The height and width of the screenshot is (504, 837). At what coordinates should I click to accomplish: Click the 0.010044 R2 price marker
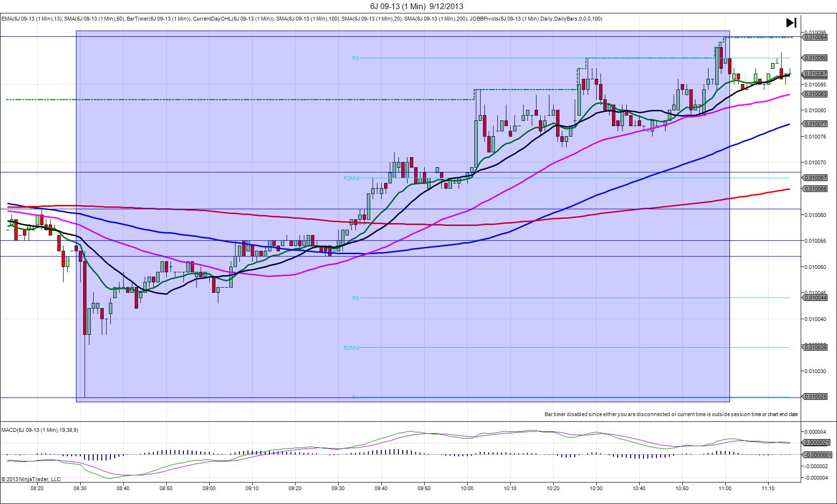(x=816, y=298)
